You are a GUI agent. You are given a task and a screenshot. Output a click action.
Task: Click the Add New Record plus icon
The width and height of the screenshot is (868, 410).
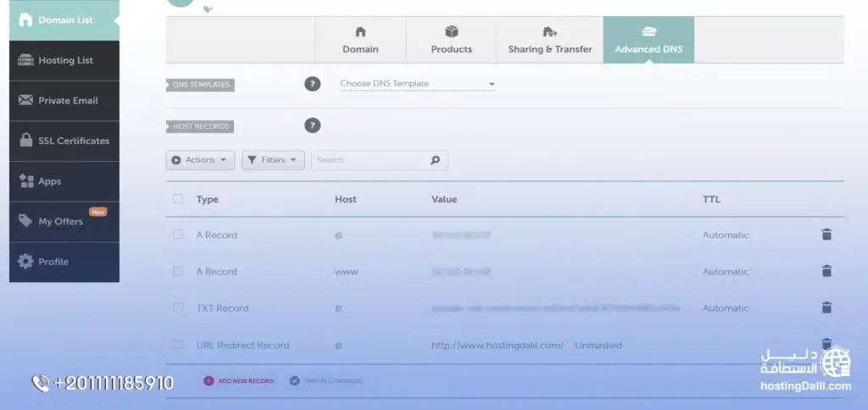[209, 381]
